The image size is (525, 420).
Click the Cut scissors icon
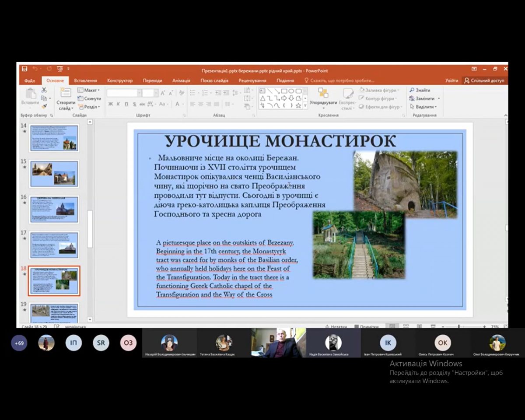(44, 90)
